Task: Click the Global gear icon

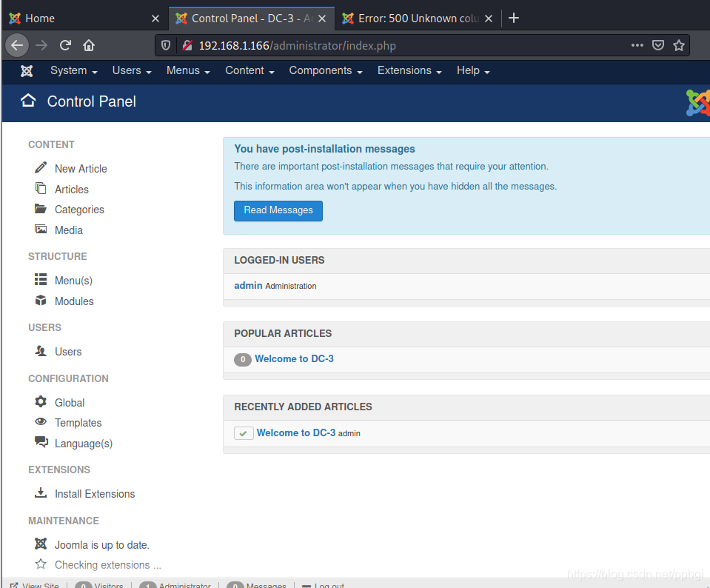Action: coord(41,402)
